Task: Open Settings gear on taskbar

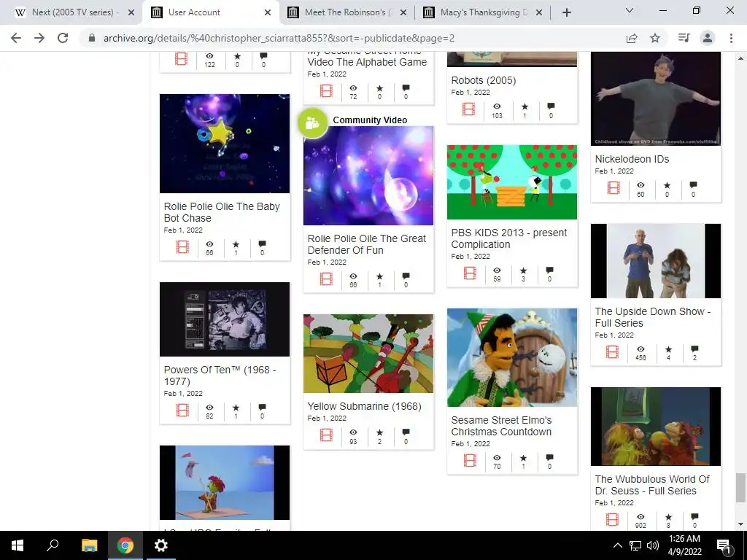Action: pos(161,545)
